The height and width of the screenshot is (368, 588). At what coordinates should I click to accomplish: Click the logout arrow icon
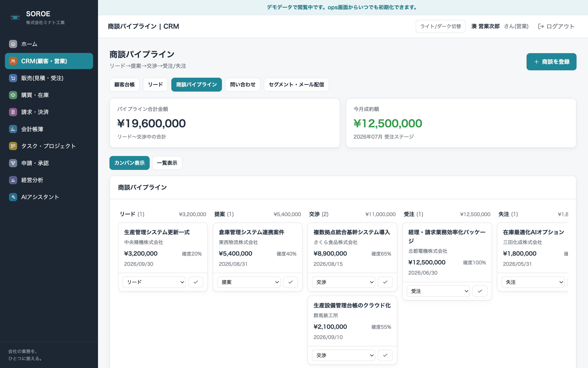541,26
